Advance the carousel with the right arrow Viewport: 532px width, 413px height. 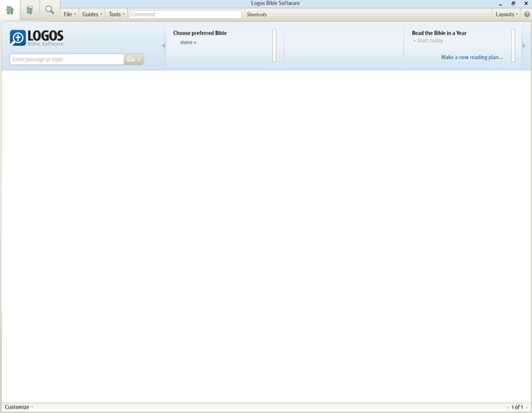click(524, 45)
